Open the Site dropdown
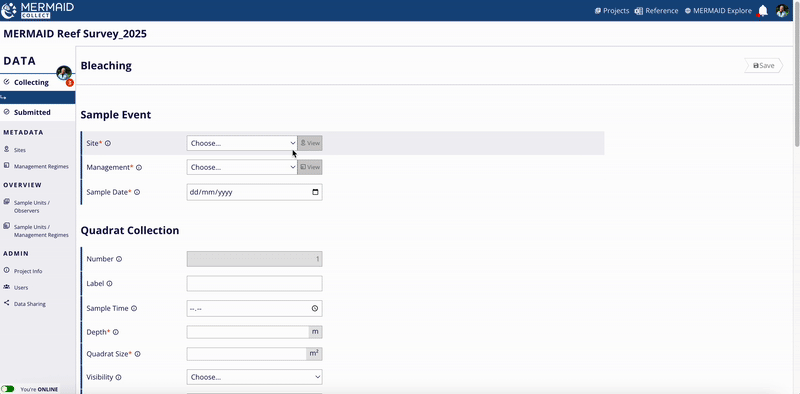 pyautogui.click(x=242, y=143)
